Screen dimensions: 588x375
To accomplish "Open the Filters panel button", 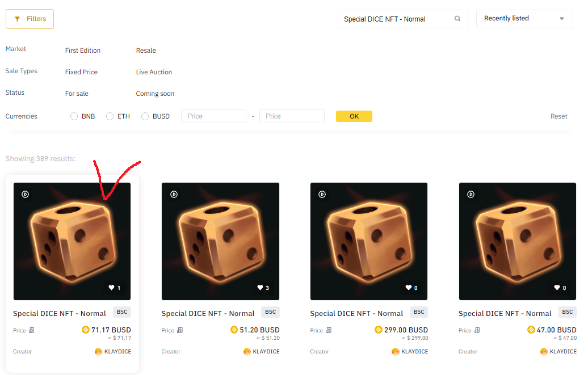I will (x=30, y=19).
